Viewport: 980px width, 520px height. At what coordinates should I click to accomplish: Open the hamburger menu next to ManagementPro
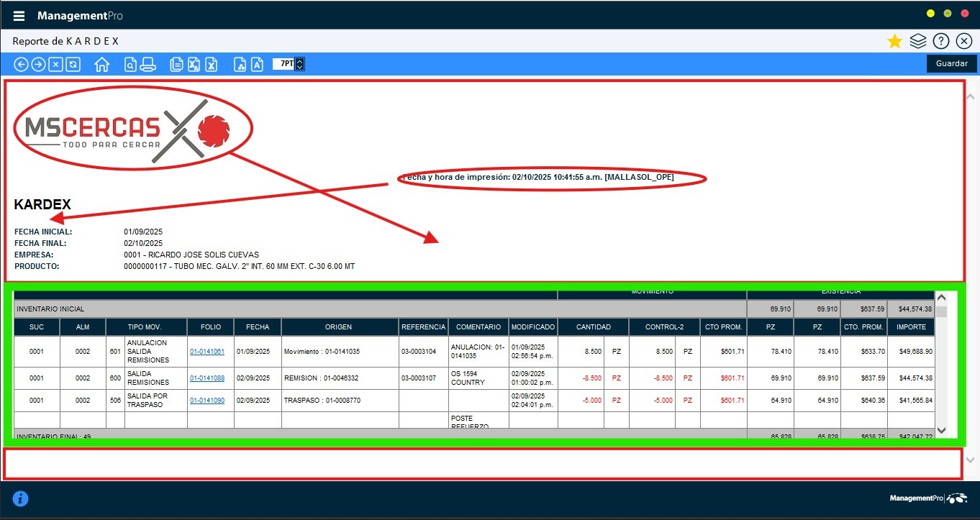click(x=19, y=16)
